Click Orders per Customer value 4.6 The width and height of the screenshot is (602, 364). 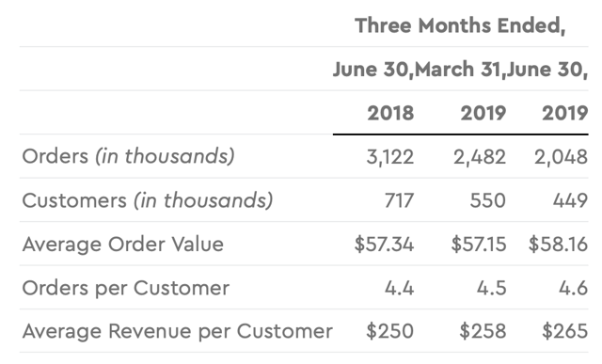[x=573, y=288]
